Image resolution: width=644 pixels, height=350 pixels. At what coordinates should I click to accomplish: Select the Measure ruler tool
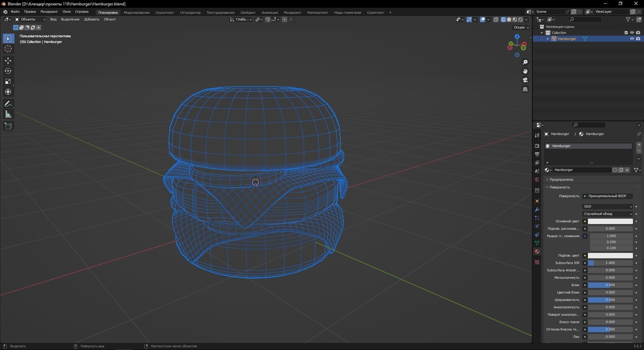pos(8,115)
